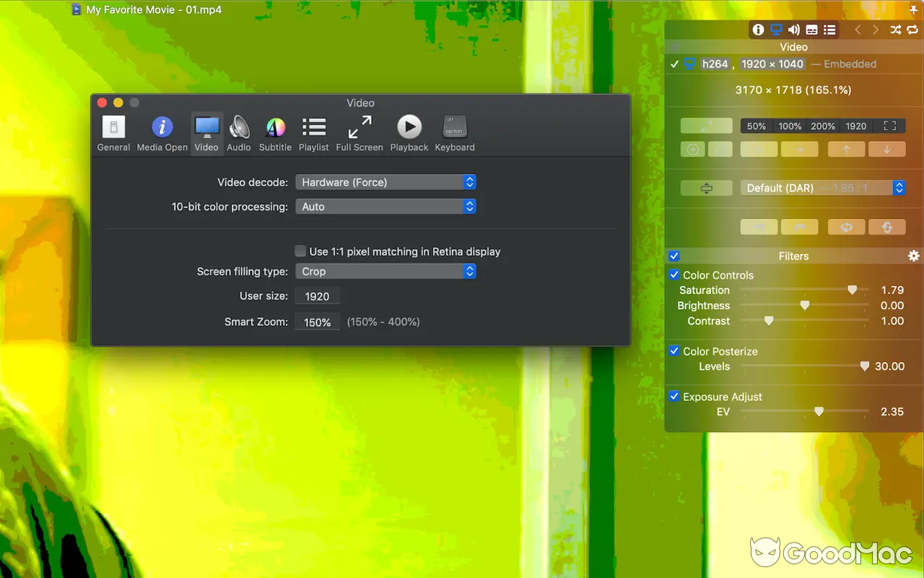Select the zoom magnifier tool button
The width and height of the screenshot is (924, 578).
coord(692,149)
